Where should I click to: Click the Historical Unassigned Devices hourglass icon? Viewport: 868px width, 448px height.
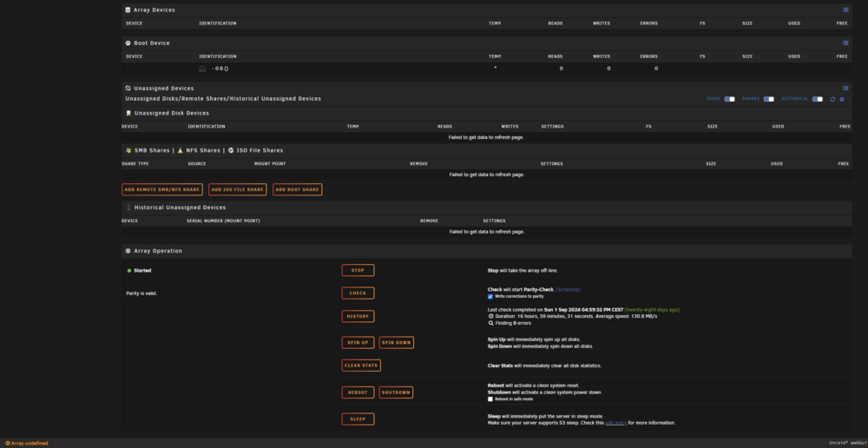128,208
